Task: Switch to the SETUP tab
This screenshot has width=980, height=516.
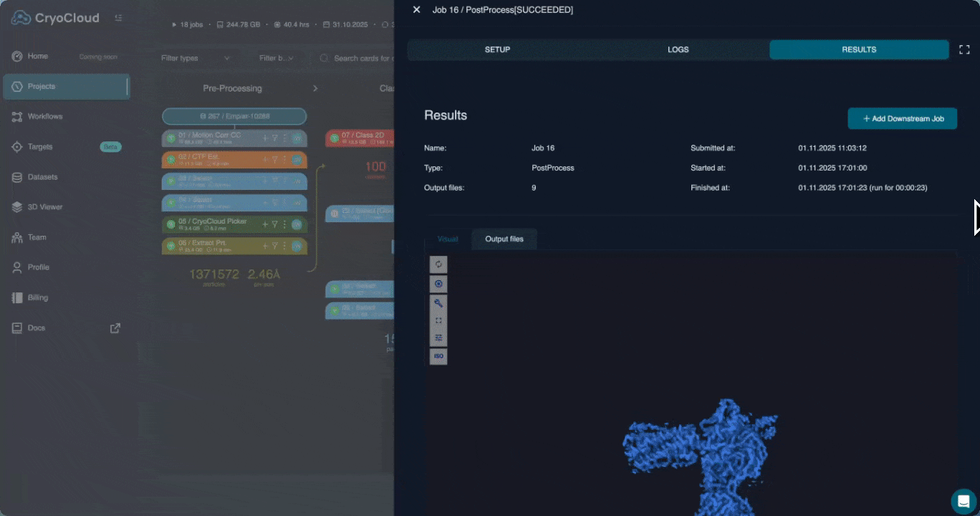Action: point(497,49)
